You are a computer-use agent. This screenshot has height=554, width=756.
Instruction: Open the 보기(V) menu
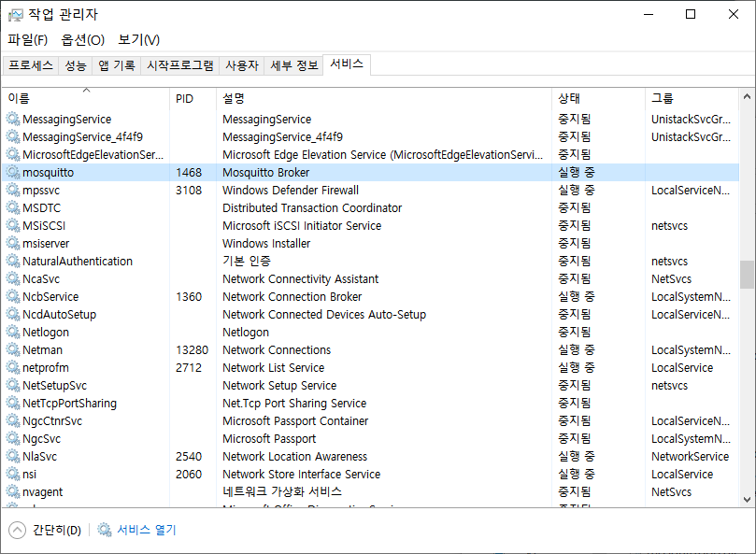139,39
